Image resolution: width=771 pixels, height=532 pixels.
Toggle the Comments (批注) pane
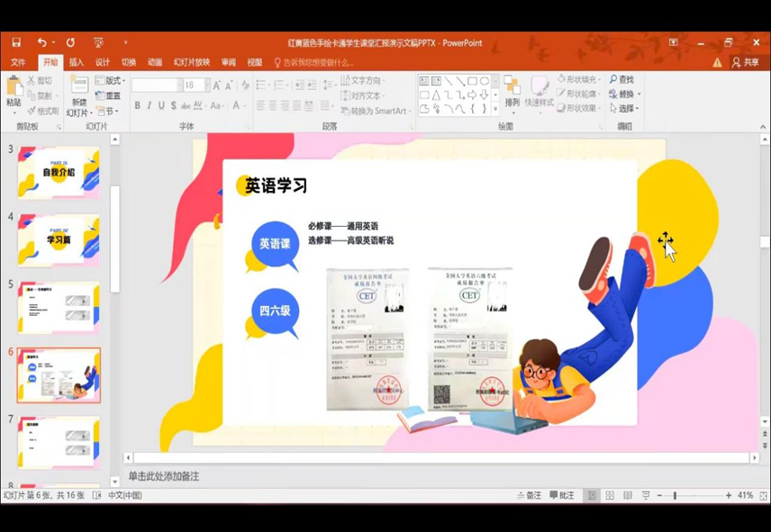(561, 496)
